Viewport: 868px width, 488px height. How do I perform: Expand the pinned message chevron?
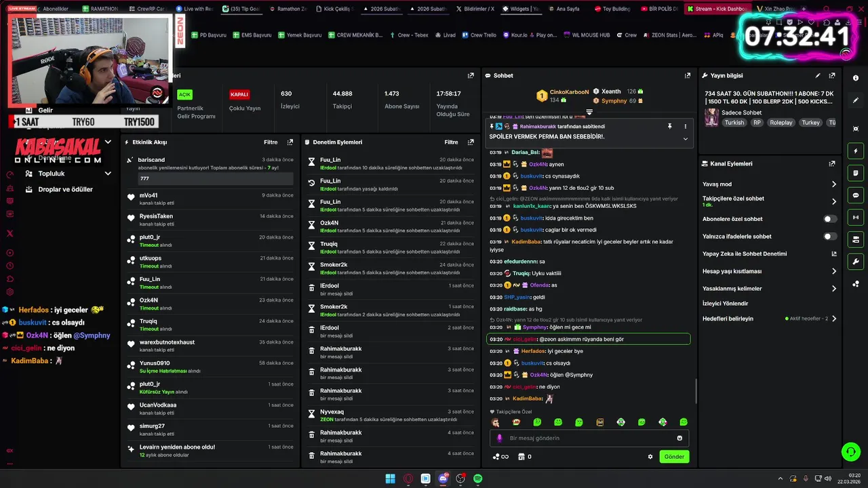[x=685, y=139]
